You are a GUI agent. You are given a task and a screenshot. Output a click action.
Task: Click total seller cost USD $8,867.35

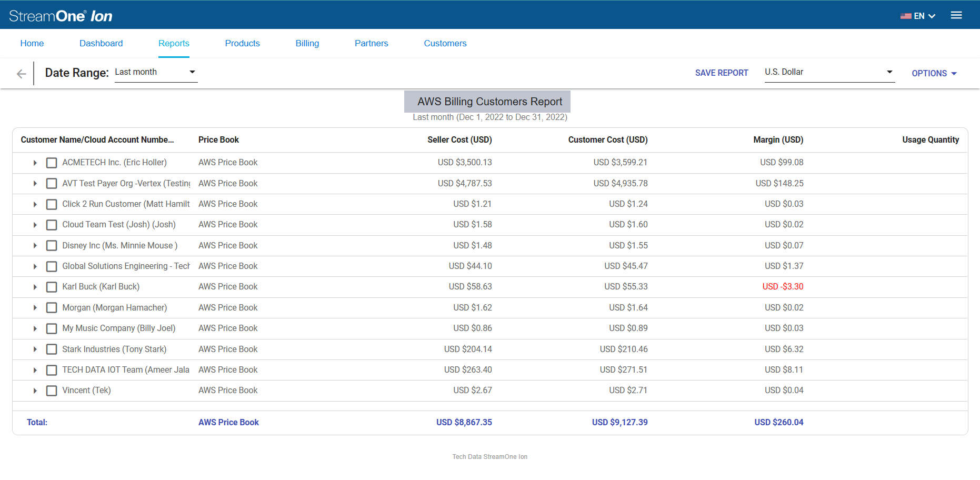point(464,423)
